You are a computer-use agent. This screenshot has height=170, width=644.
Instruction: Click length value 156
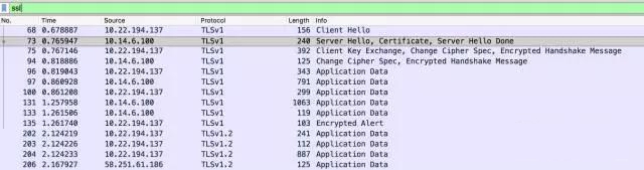pos(303,30)
